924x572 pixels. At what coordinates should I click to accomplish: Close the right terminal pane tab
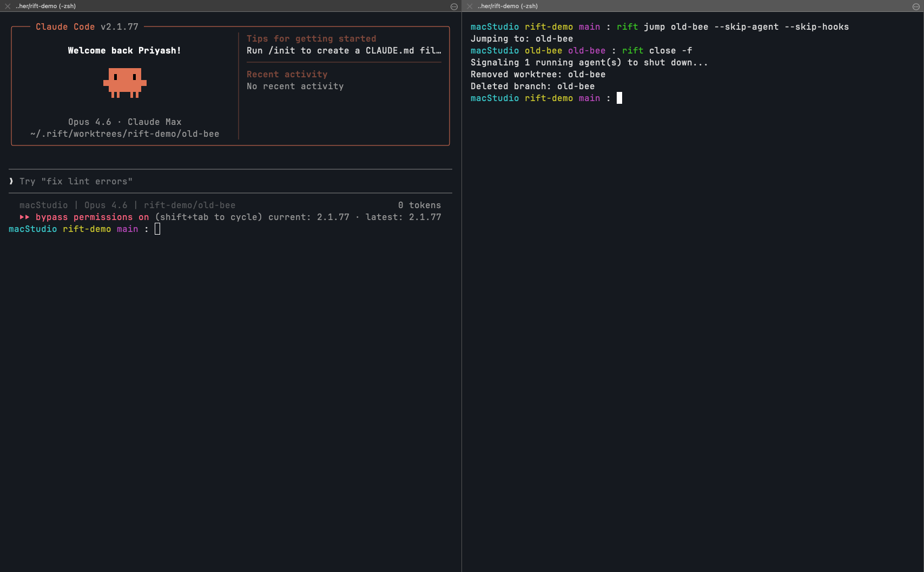pyautogui.click(x=470, y=6)
